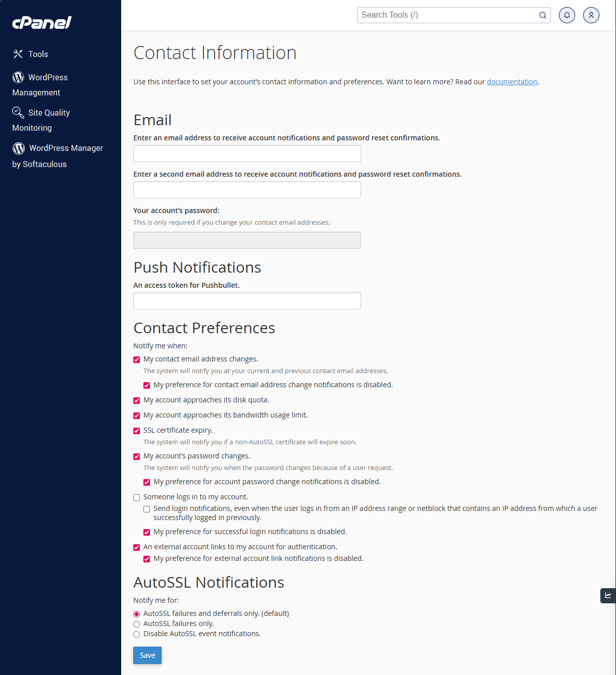This screenshot has width=616, height=675.
Task: Enable notification when someone logs in
Action: point(136,497)
